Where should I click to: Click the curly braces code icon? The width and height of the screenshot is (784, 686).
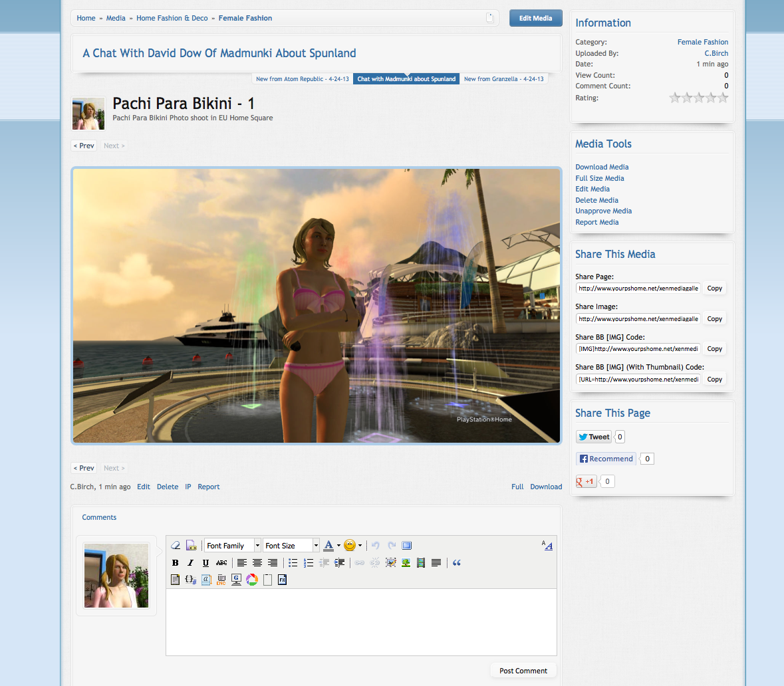190,580
